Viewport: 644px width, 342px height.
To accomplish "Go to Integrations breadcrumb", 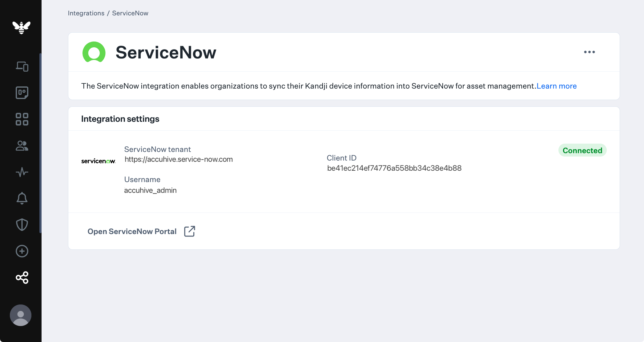I will coord(86,13).
